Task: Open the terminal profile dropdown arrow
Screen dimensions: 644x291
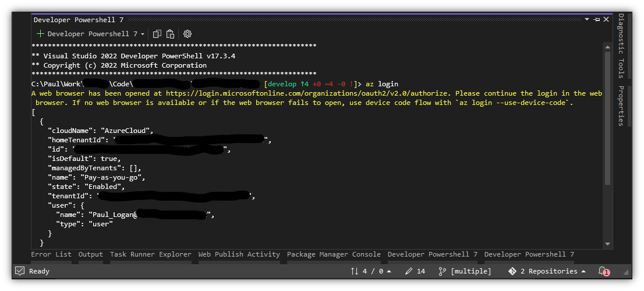Action: (143, 34)
